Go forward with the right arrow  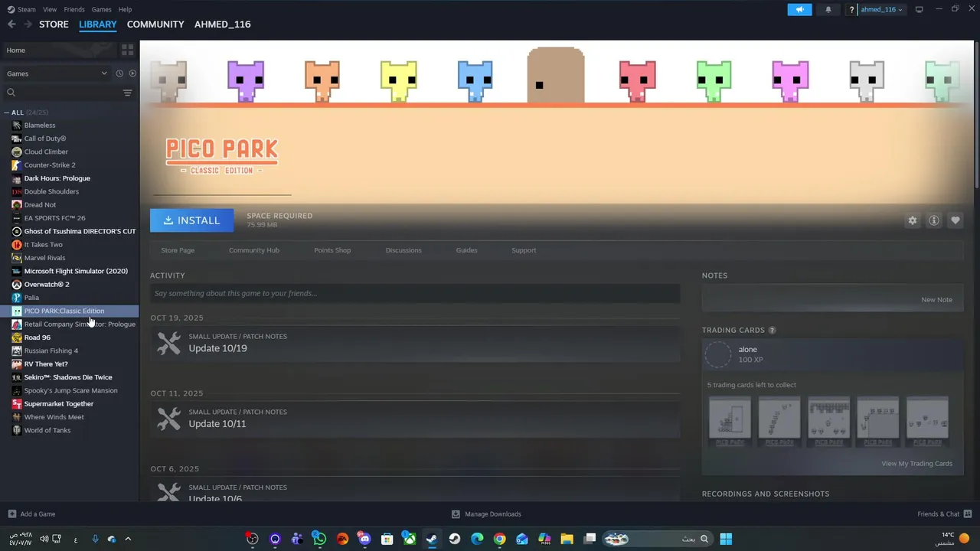(28, 24)
